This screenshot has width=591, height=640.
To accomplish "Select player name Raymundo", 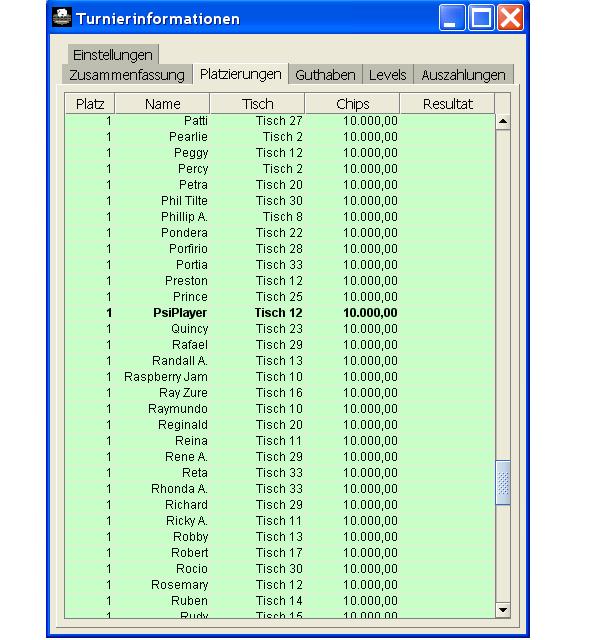I will [178, 409].
